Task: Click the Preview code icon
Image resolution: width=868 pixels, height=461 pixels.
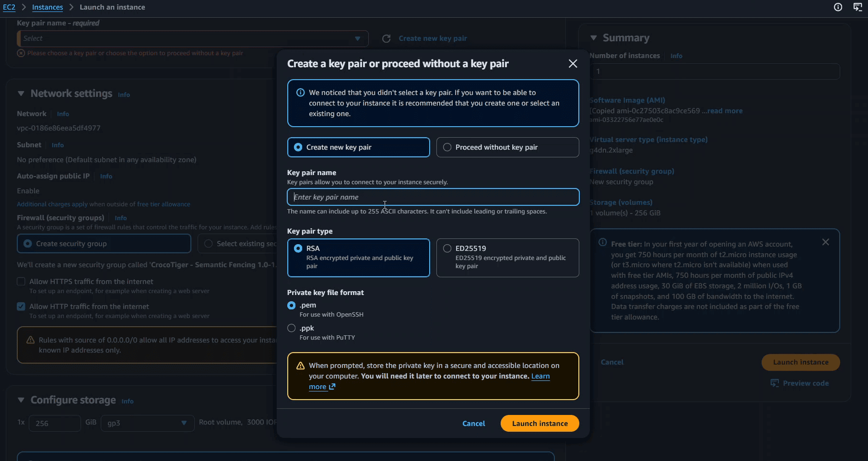Action: [x=774, y=383]
